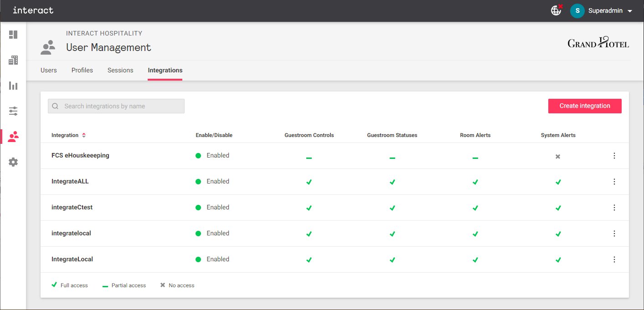Viewport: 644px width, 310px height.
Task: Click the Guestroom Controls column header
Action: pos(309,135)
